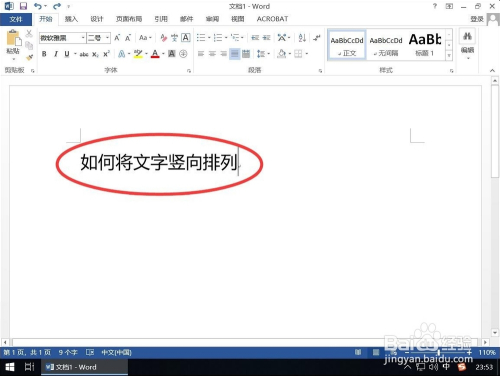Toggle italic formatting
This screenshot has height=376, width=500.
coord(56,54)
